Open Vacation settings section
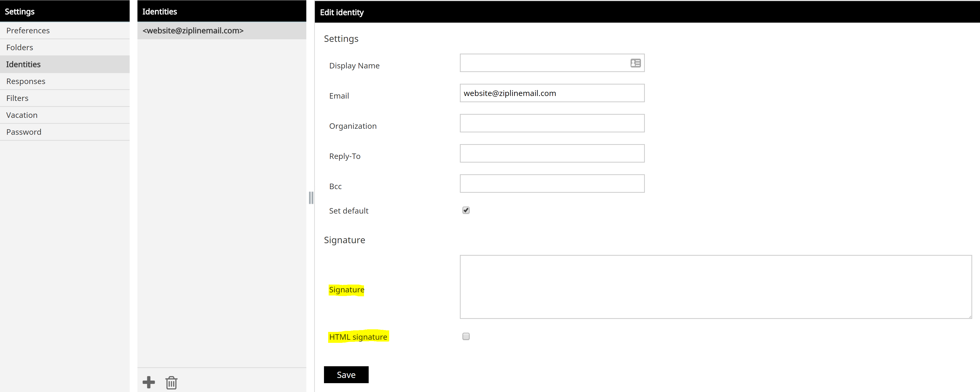Screen dimensions: 980x392 click(65, 115)
